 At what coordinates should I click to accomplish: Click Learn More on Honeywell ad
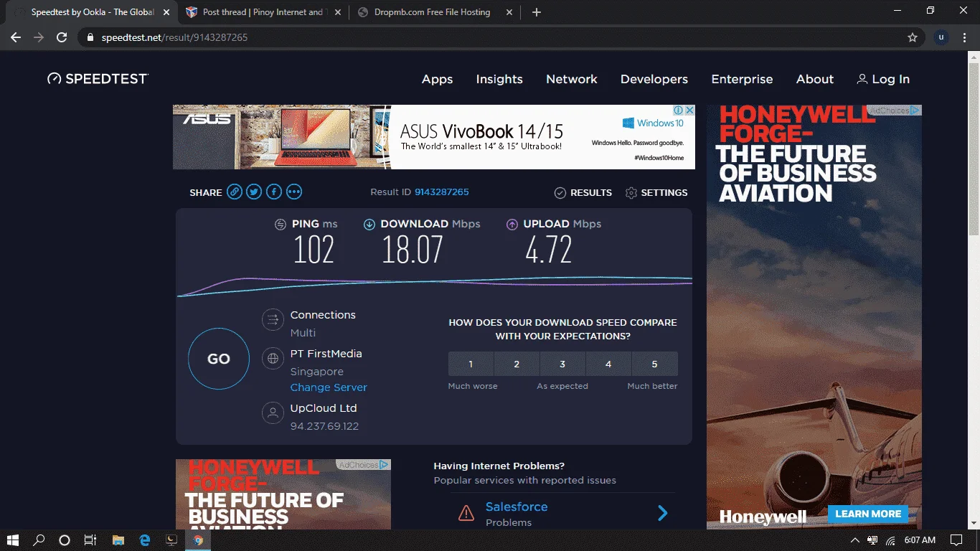tap(868, 514)
